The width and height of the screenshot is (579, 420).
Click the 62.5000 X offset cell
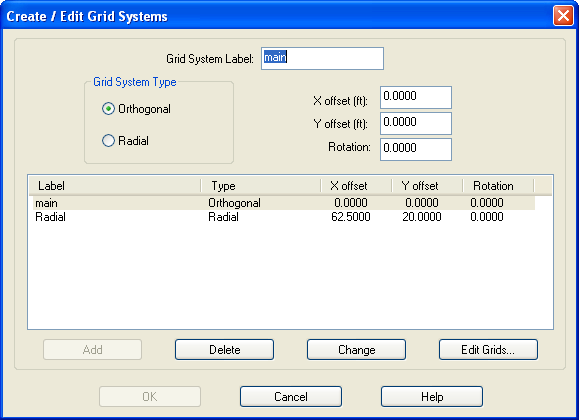351,217
